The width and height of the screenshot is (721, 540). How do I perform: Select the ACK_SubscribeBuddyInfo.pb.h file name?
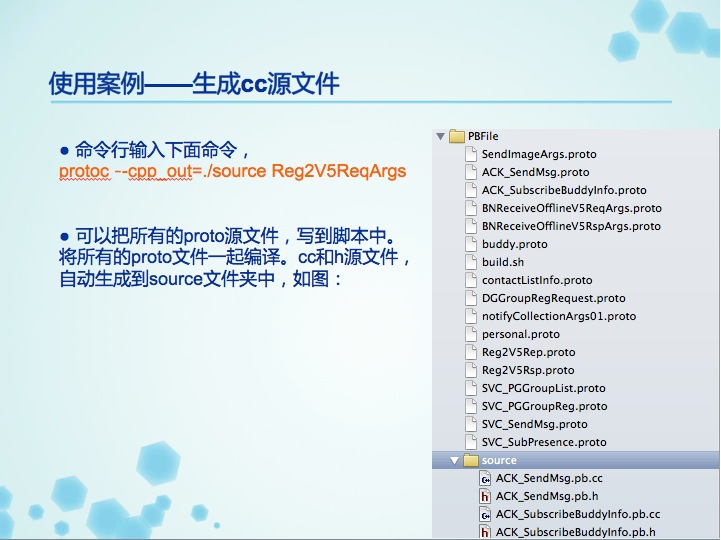(x=575, y=532)
